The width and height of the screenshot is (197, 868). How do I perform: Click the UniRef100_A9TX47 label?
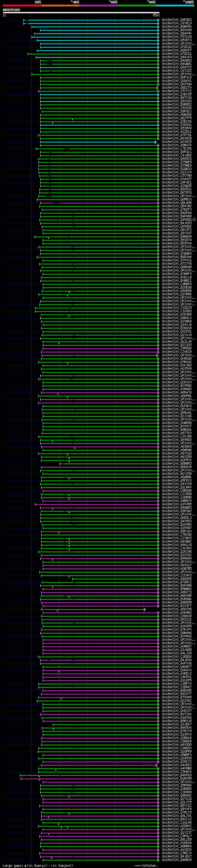click(176, 233)
